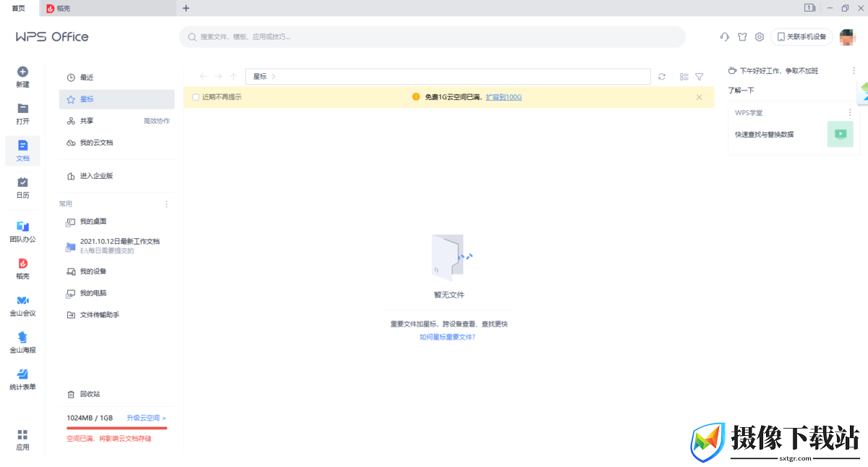This screenshot has height=467, width=868.
Task: Open 常用 section more options
Action: tap(166, 204)
